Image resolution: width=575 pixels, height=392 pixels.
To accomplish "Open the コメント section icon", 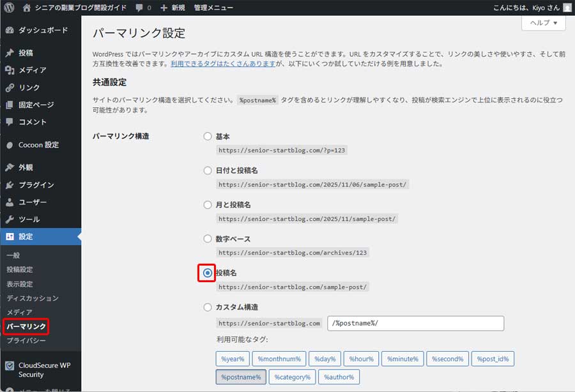I will [10, 123].
